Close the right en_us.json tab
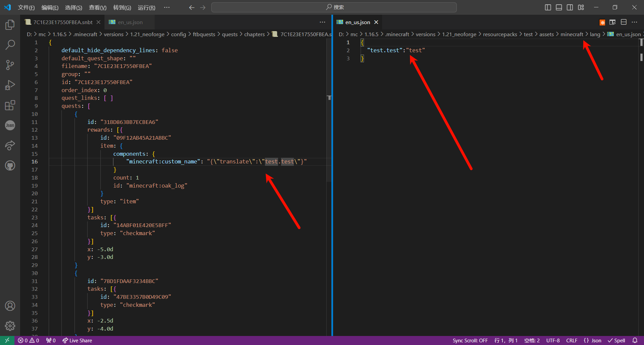 (x=376, y=22)
